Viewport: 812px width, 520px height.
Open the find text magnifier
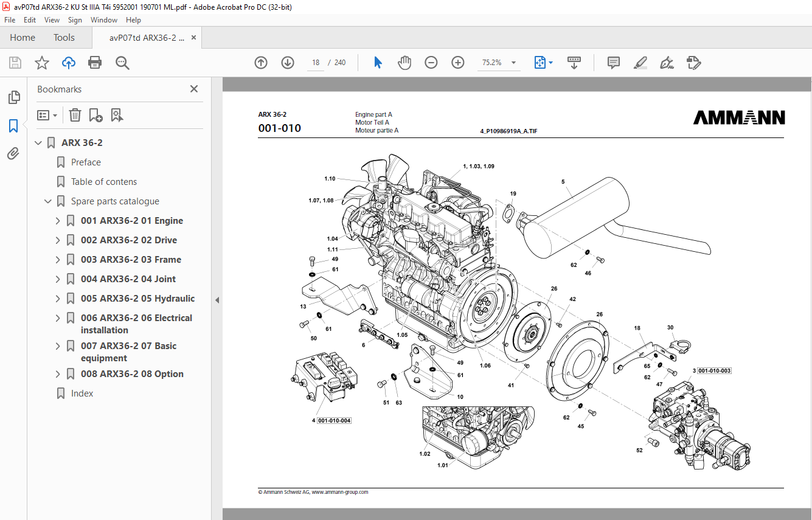(122, 63)
